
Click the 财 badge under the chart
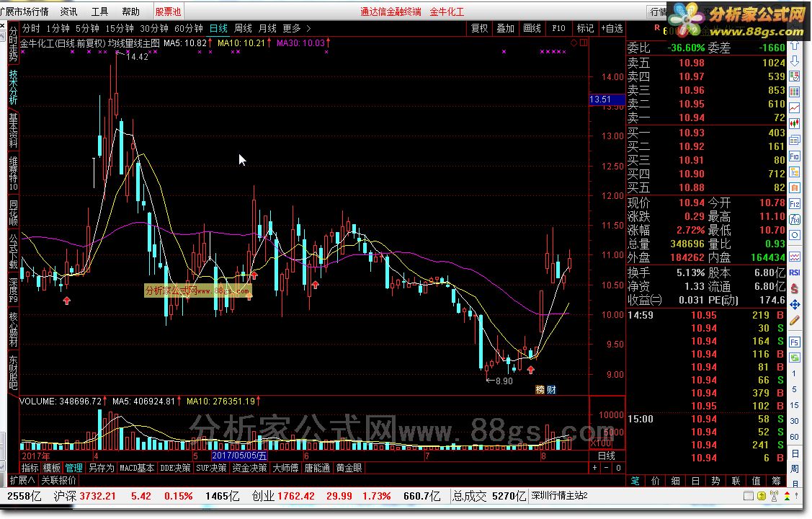pos(551,389)
